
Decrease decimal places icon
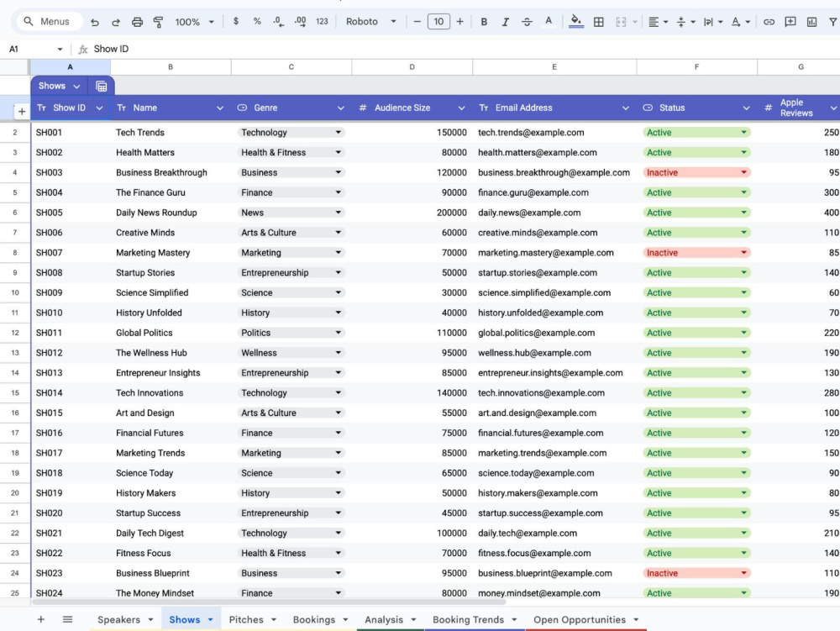pyautogui.click(x=278, y=22)
